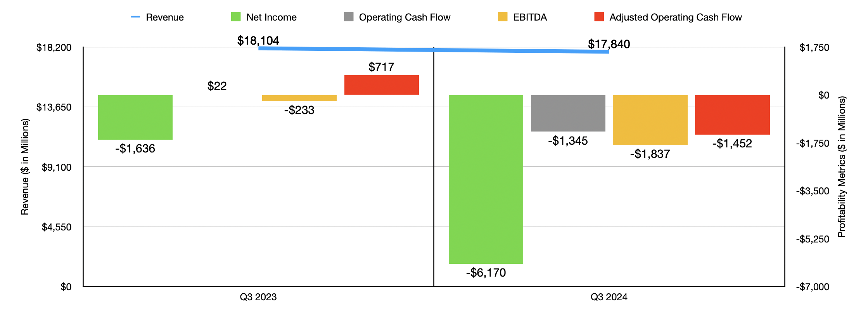This screenshot has height=322, width=868.
Task: Select the Profitability Metrics right axis title
Action: [842, 167]
